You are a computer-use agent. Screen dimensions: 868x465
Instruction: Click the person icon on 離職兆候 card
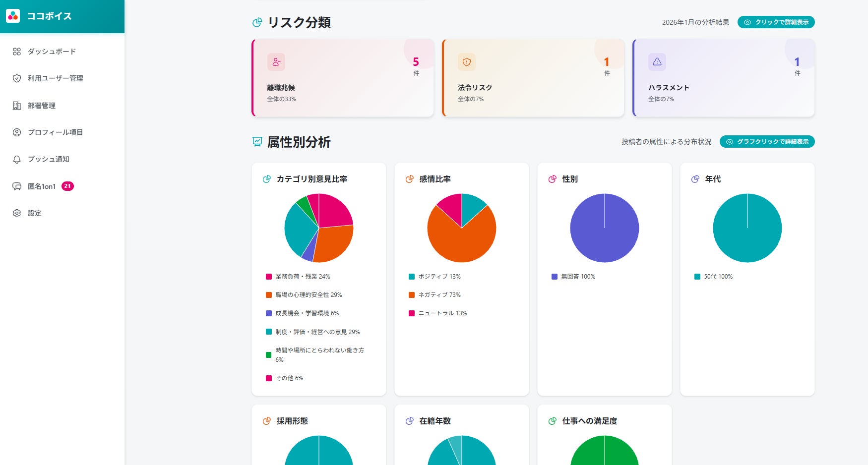[276, 62]
